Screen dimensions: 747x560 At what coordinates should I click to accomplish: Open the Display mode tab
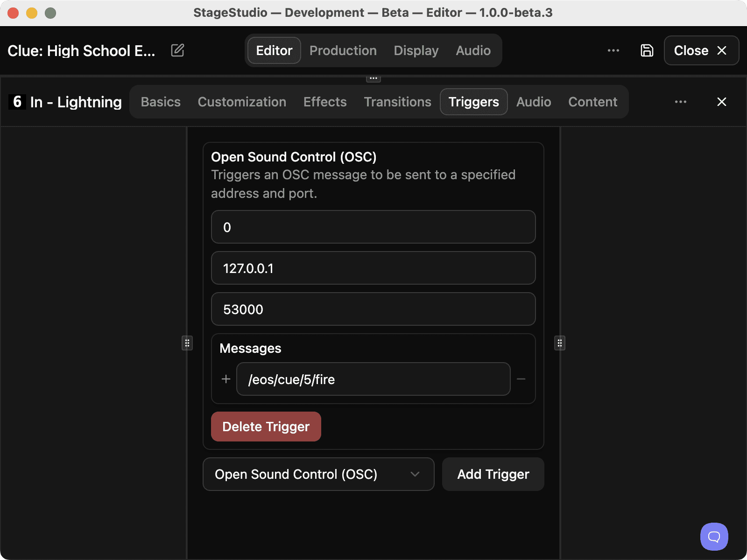click(416, 50)
